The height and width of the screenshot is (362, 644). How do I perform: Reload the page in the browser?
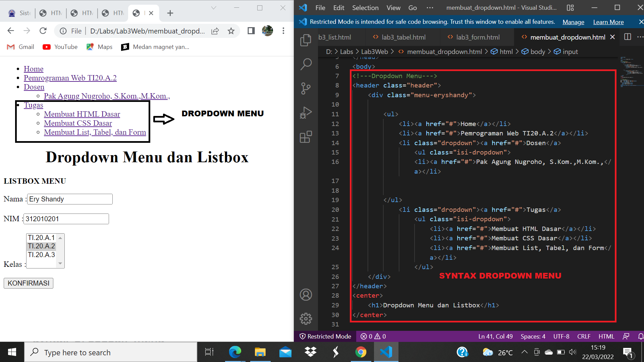pos(43,31)
